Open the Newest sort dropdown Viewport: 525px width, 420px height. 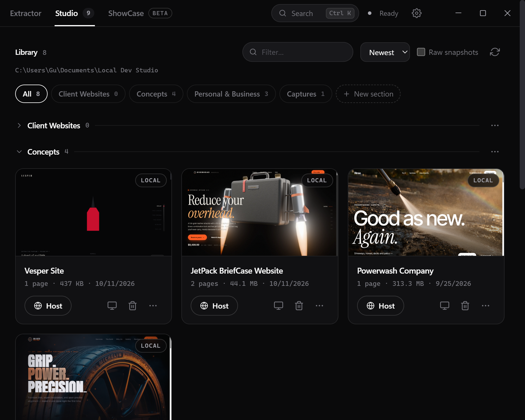pos(385,52)
